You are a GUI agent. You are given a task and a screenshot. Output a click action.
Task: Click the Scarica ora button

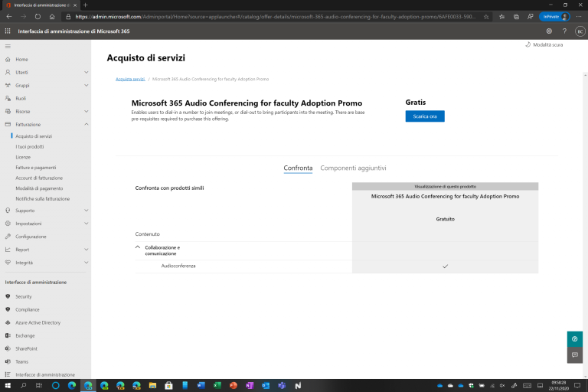tap(425, 116)
